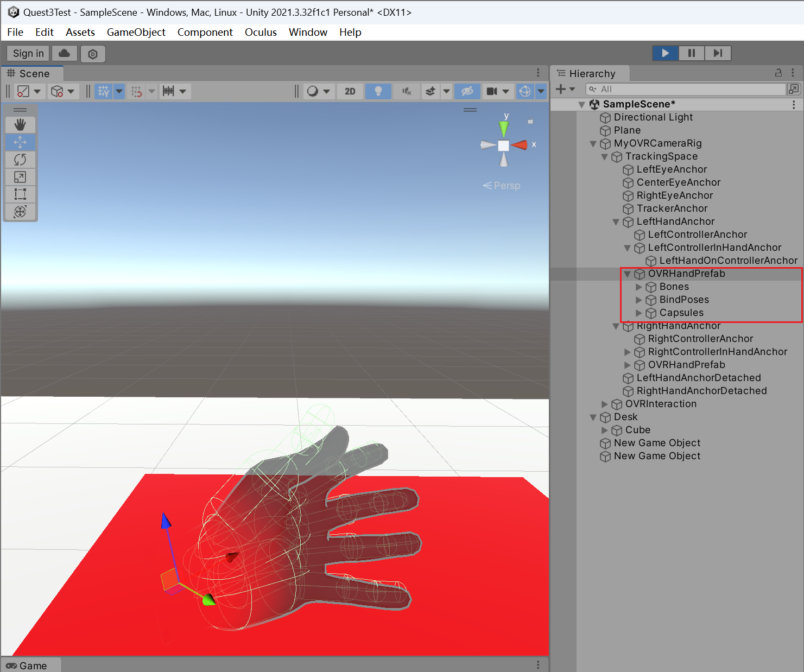
Task: Click the green Y axis cone on the gizmo
Action: click(x=504, y=128)
